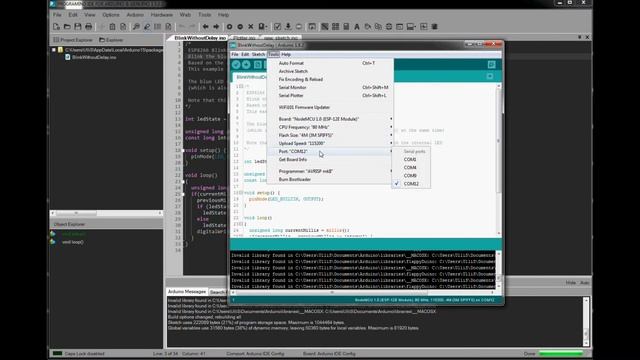Viewport: 640px width, 360px height.
Task: Click the BlinkWithoutDelay.ino file icon in project tree
Action: click(68, 57)
